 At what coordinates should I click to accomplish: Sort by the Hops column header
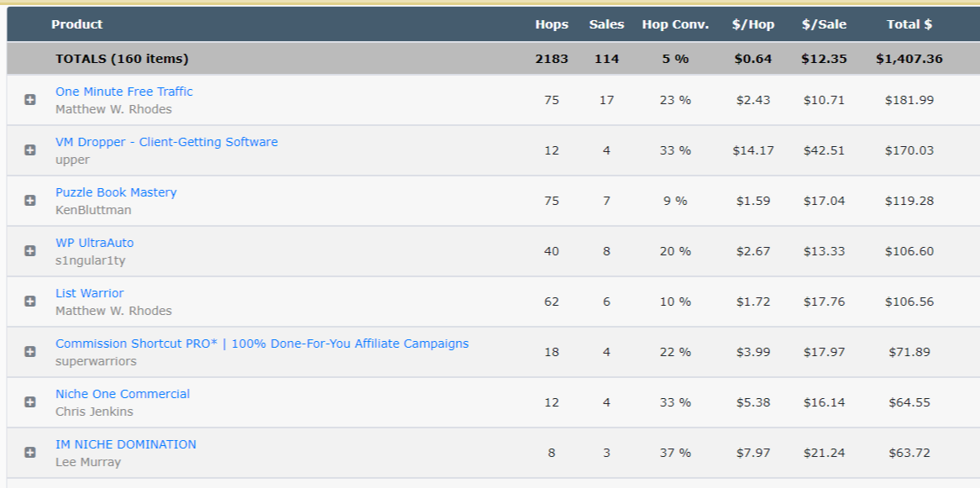[x=552, y=24]
